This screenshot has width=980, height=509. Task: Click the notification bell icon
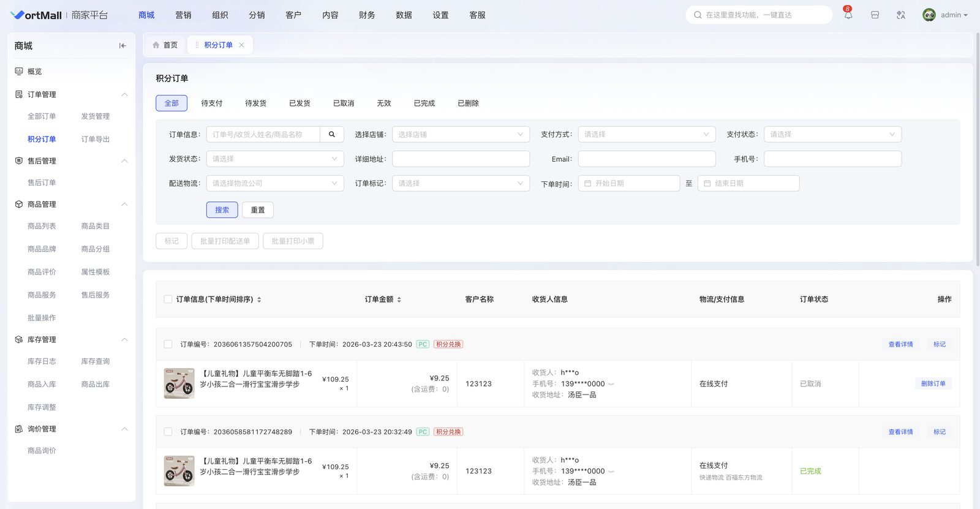(848, 15)
